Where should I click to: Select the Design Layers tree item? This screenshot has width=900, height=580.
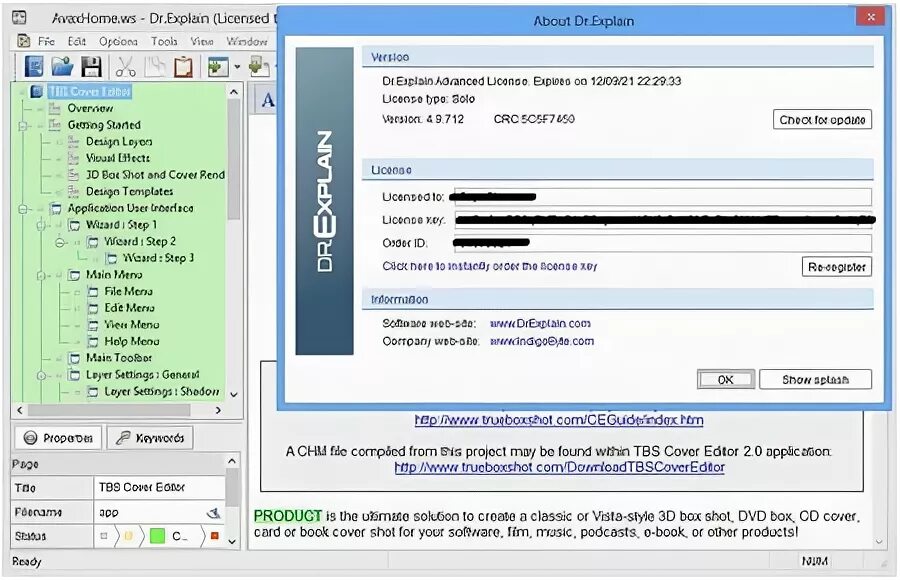119,141
